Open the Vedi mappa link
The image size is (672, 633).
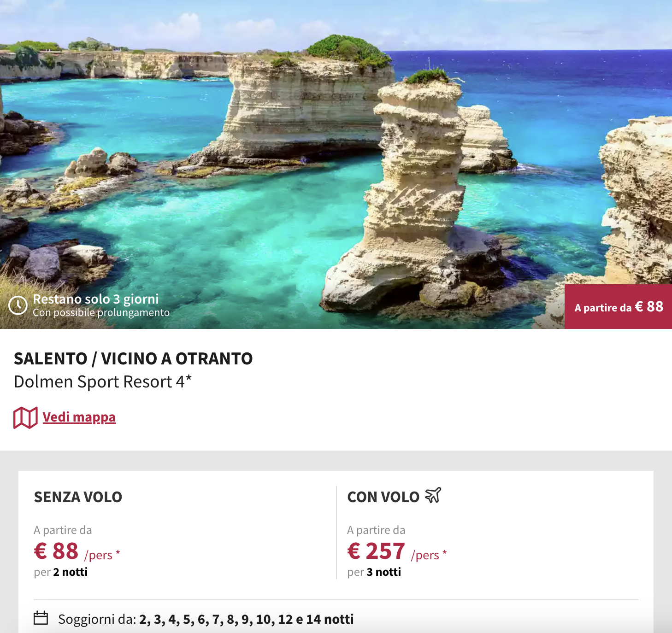click(79, 417)
